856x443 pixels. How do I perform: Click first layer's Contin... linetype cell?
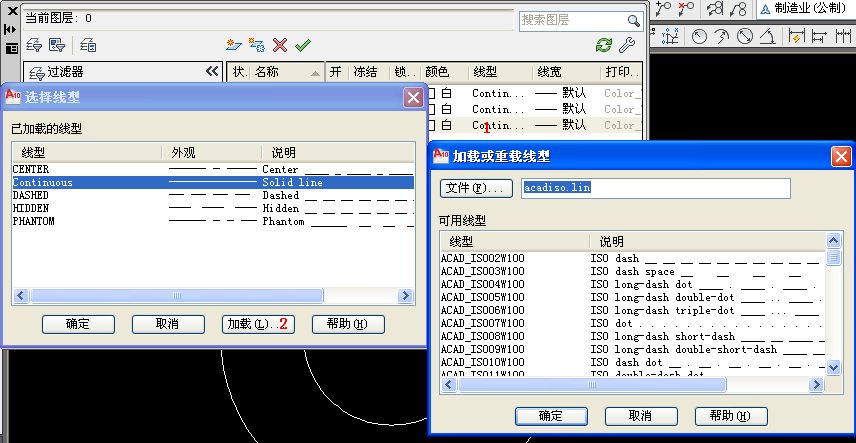[x=498, y=93]
